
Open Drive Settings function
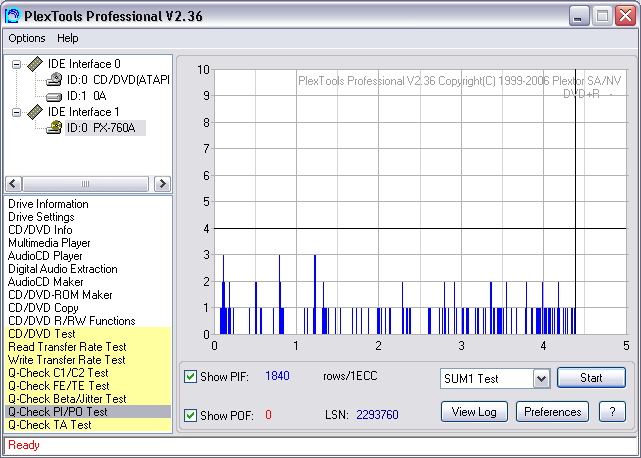coord(41,217)
